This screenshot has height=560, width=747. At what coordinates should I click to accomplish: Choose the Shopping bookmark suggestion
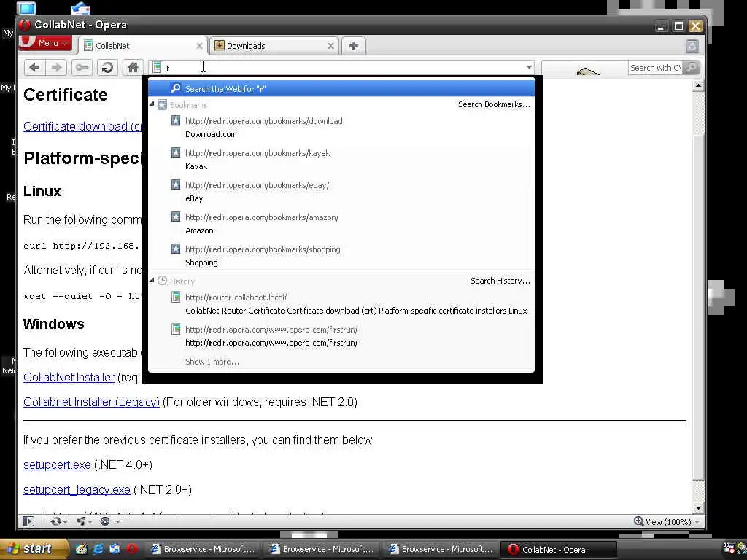pyautogui.click(x=341, y=256)
